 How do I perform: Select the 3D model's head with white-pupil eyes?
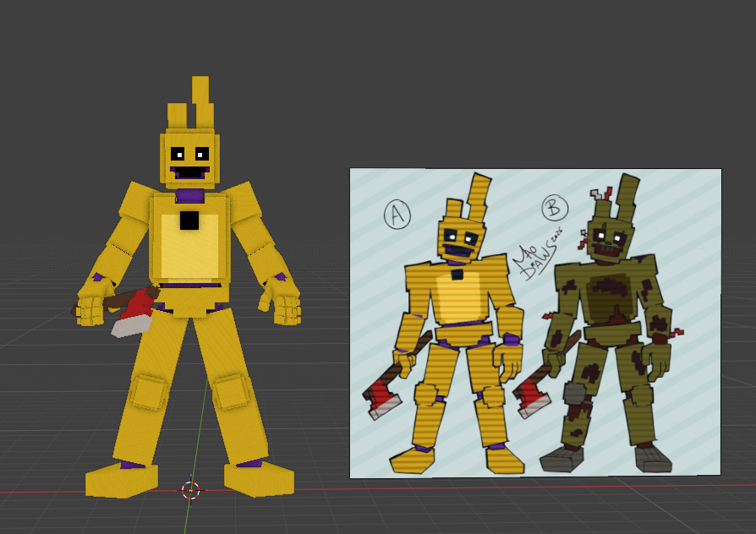(189, 159)
